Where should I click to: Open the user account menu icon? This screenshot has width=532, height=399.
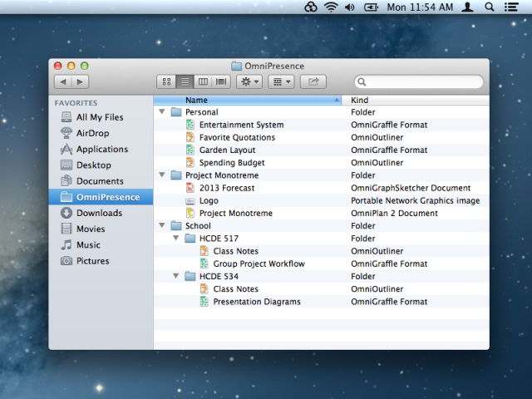(x=467, y=7)
